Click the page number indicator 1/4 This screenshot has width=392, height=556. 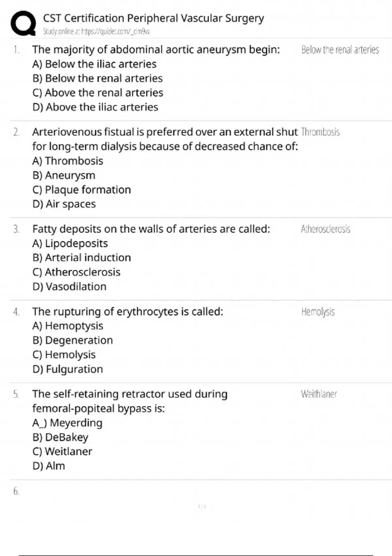coord(202,507)
